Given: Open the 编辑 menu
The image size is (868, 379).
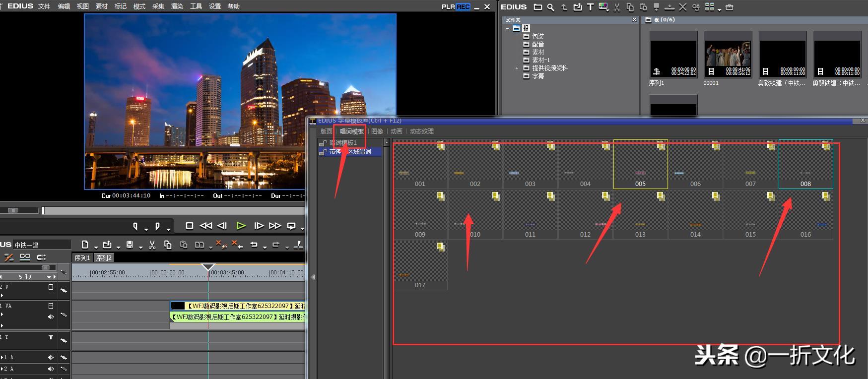Looking at the screenshot, I should point(64,6).
